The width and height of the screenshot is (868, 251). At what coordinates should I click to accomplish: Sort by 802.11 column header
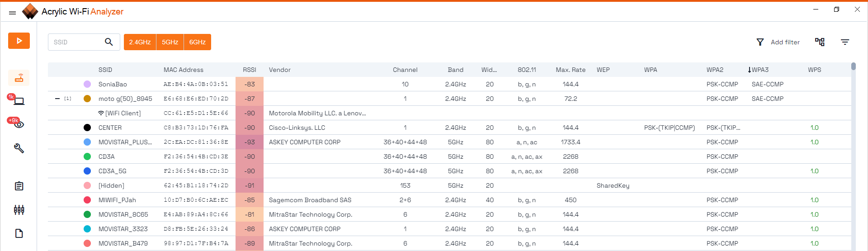[x=527, y=70]
